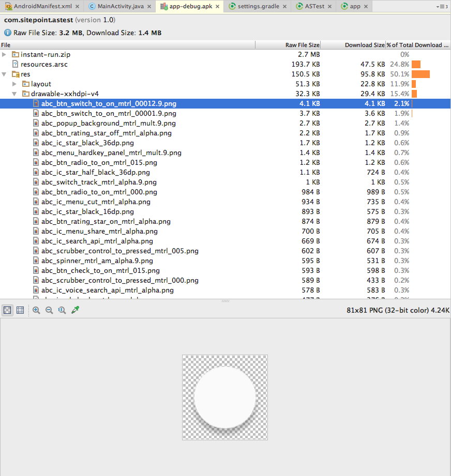Click the instant-run.zip archive icon
This screenshot has width=451, height=476.
16,54
